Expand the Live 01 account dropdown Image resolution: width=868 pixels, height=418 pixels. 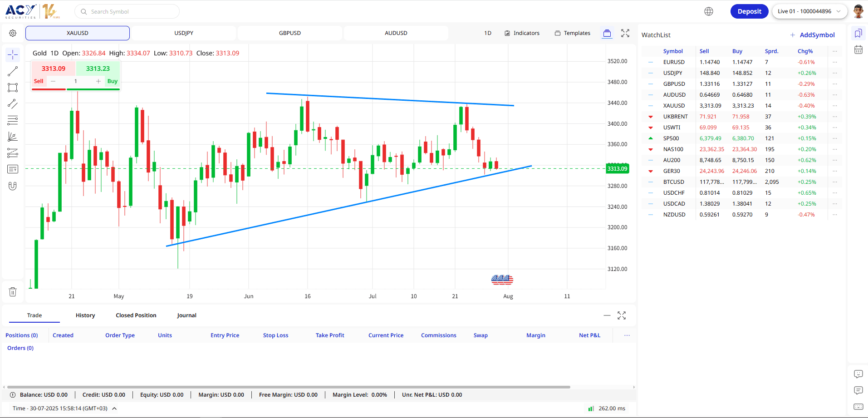pos(809,11)
